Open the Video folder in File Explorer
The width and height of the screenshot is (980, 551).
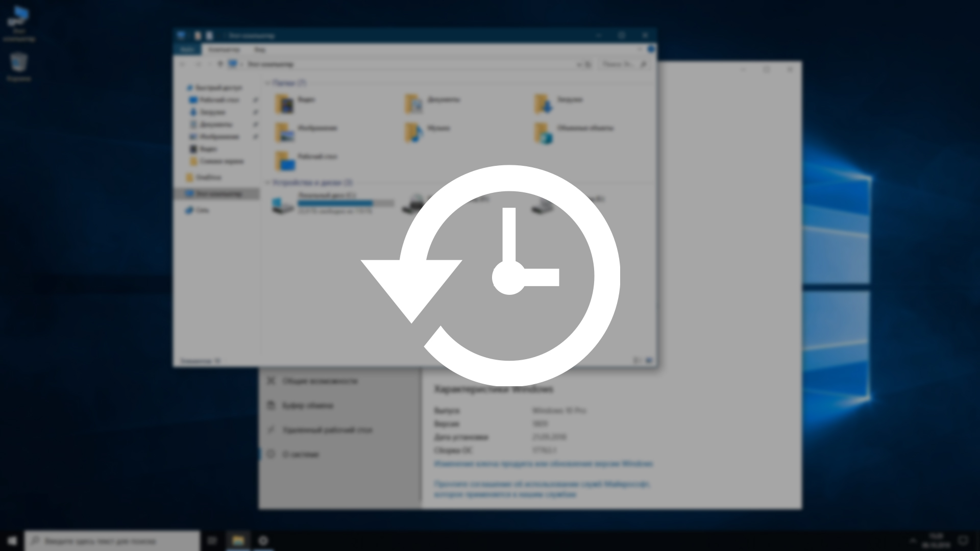pos(284,104)
